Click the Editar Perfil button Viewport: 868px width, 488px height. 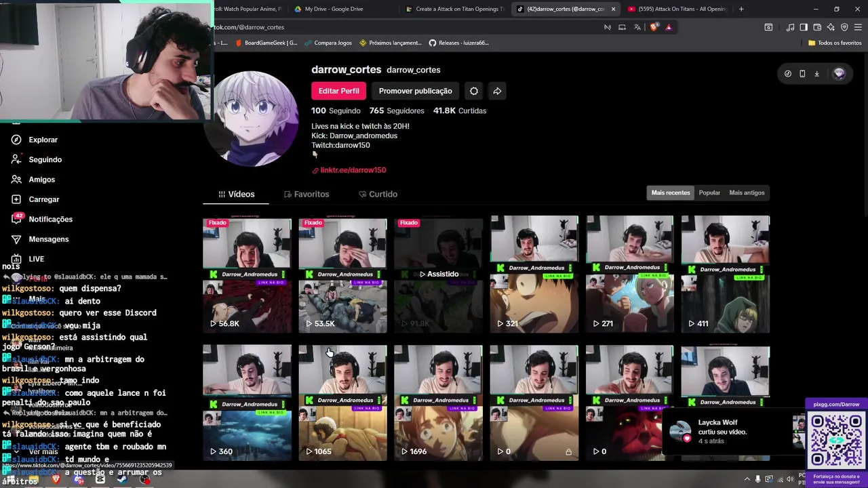[338, 91]
